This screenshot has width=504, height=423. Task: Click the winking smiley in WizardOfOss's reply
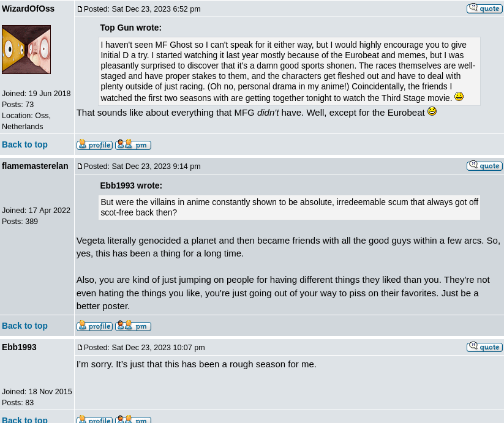click(x=432, y=111)
